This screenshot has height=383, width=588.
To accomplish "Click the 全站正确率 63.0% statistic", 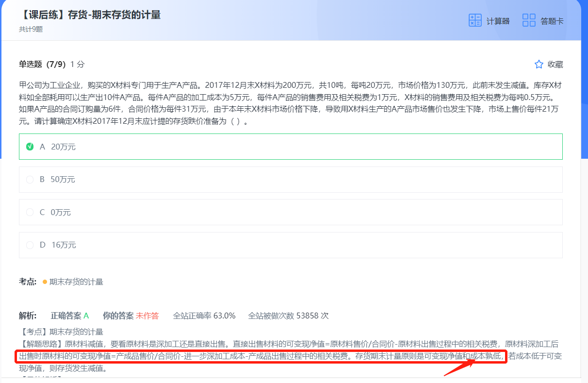I will coord(204,316).
